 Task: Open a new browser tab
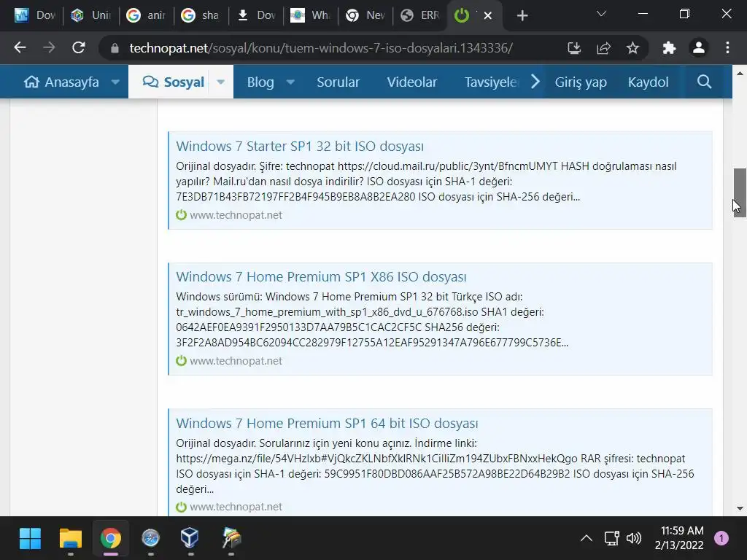click(x=522, y=16)
